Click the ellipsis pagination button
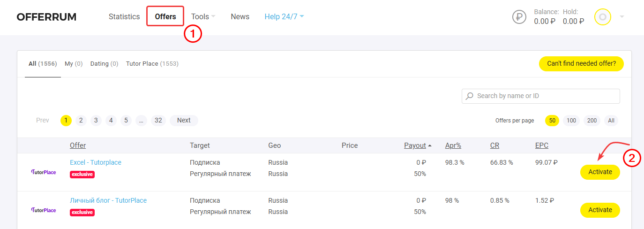The width and height of the screenshot is (644, 229). (x=141, y=121)
